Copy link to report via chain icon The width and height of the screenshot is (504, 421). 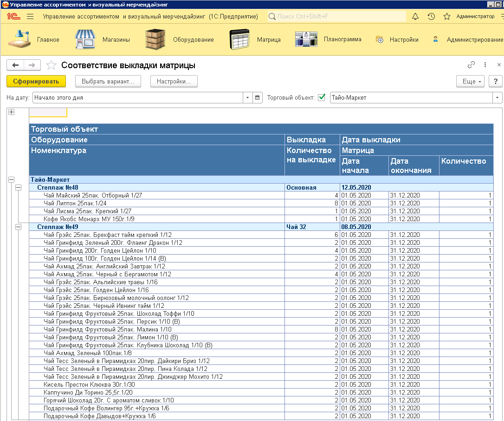(471, 65)
